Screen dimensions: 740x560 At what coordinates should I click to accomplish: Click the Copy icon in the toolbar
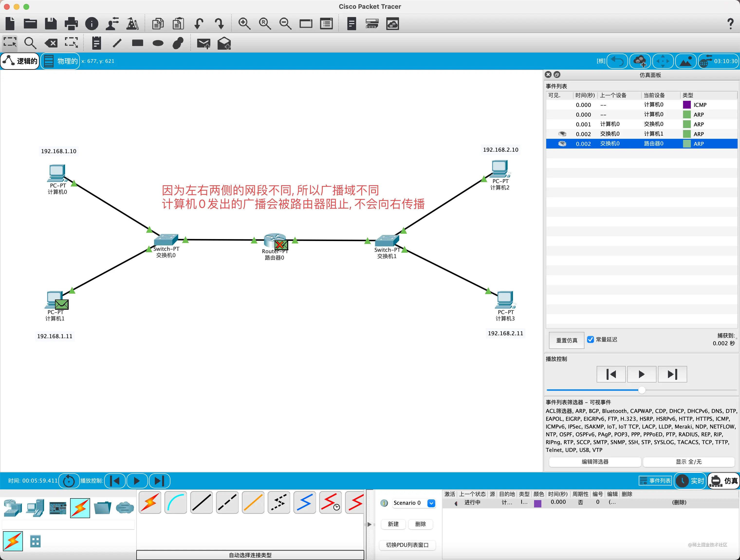tap(157, 24)
